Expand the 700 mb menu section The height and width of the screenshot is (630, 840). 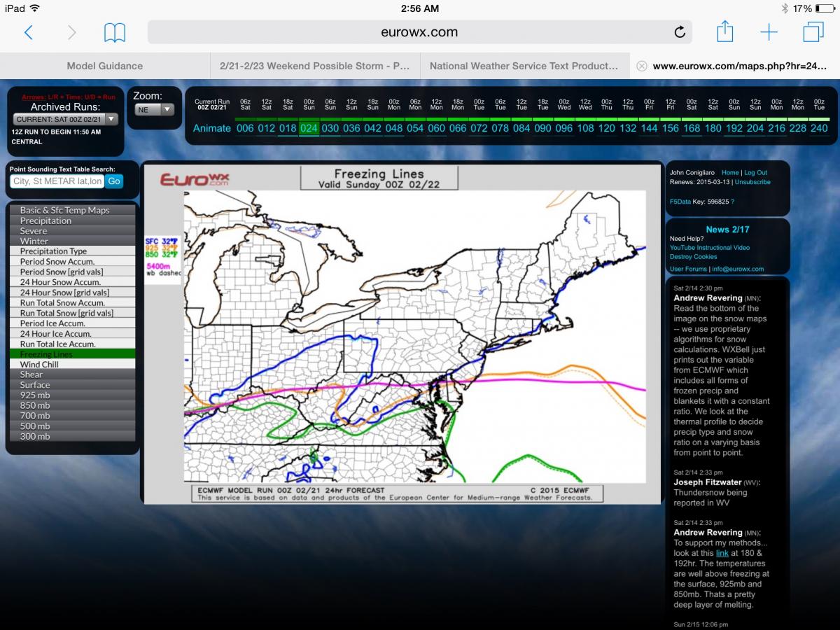pyautogui.click(x=72, y=416)
